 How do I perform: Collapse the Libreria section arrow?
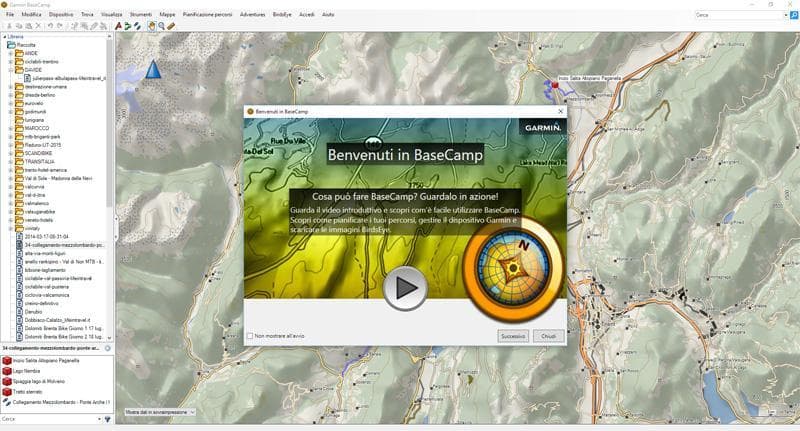(5, 37)
